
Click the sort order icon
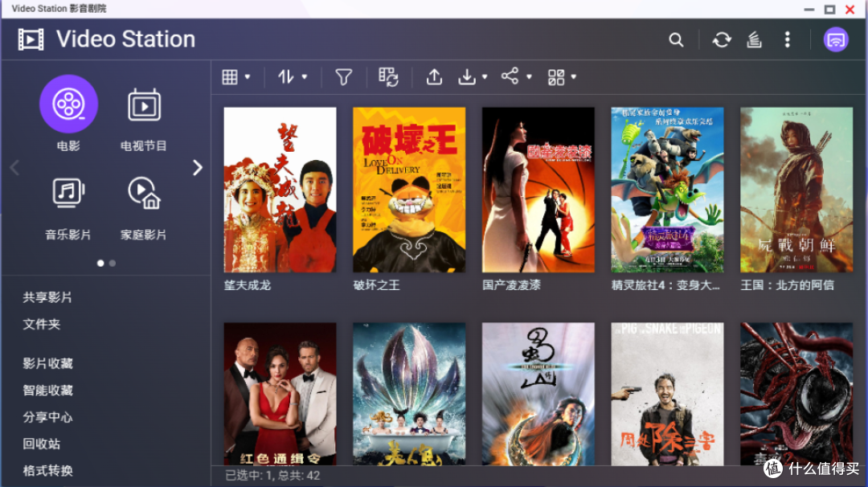pos(285,77)
